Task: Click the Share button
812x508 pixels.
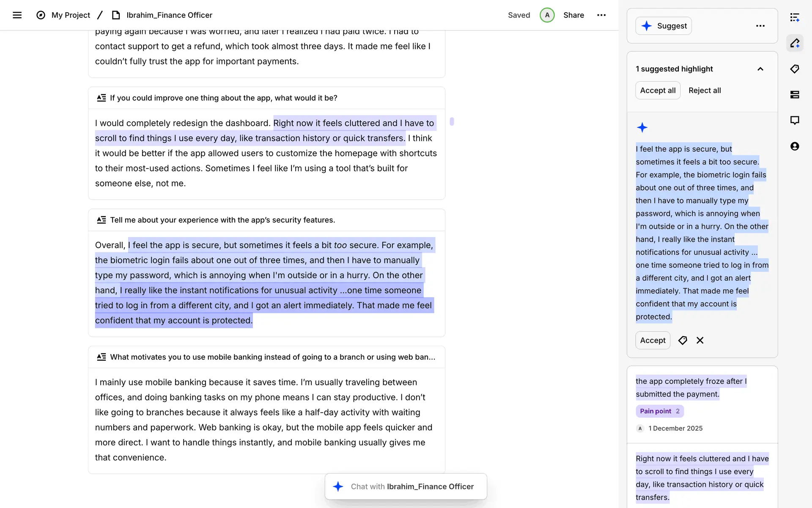Action: click(573, 15)
